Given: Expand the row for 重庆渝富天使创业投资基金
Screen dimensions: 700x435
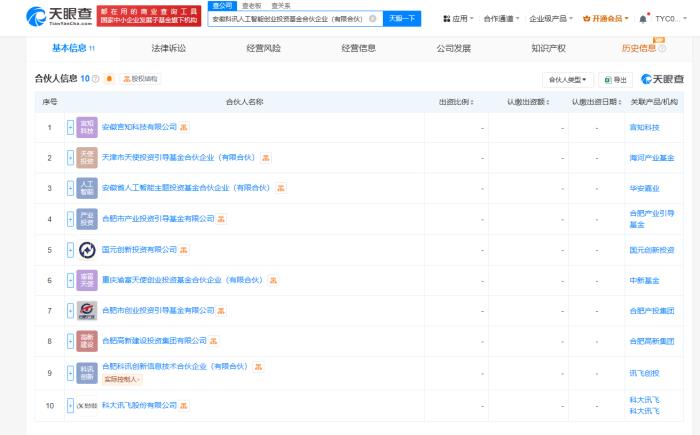Looking at the screenshot, I should click(x=70, y=280).
